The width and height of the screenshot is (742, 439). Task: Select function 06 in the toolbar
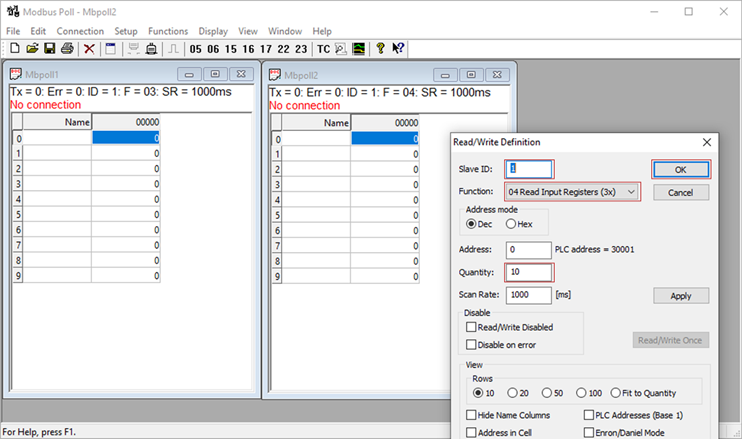(x=213, y=49)
